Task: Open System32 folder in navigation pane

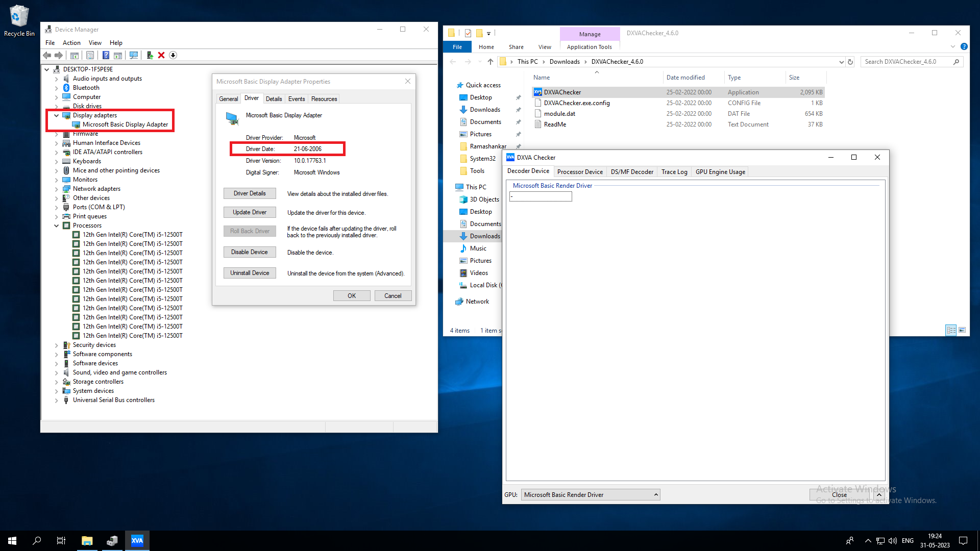Action: click(x=482, y=159)
